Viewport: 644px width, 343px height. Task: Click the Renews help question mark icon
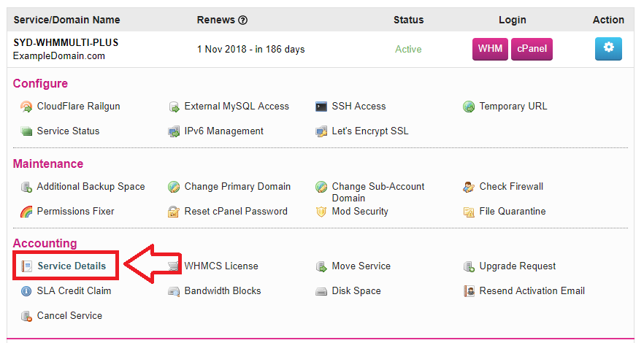[242, 20]
